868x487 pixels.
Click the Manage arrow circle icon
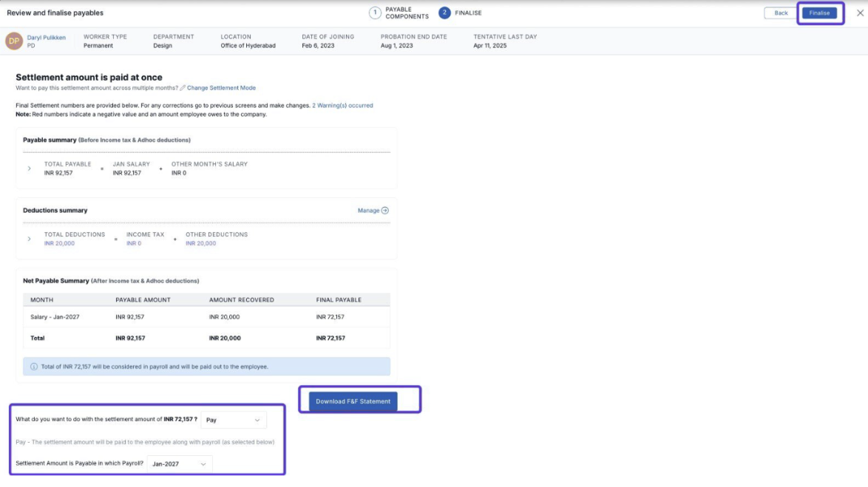[x=385, y=211]
